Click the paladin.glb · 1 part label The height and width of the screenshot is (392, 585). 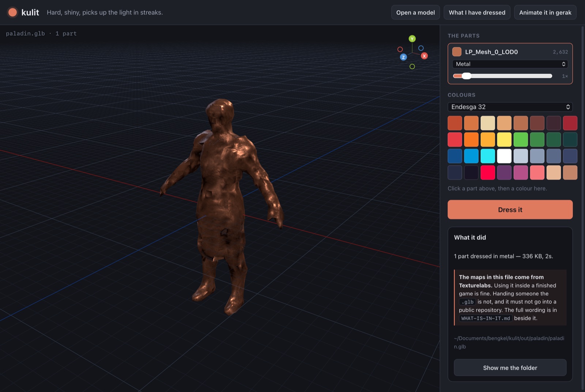[x=41, y=34]
